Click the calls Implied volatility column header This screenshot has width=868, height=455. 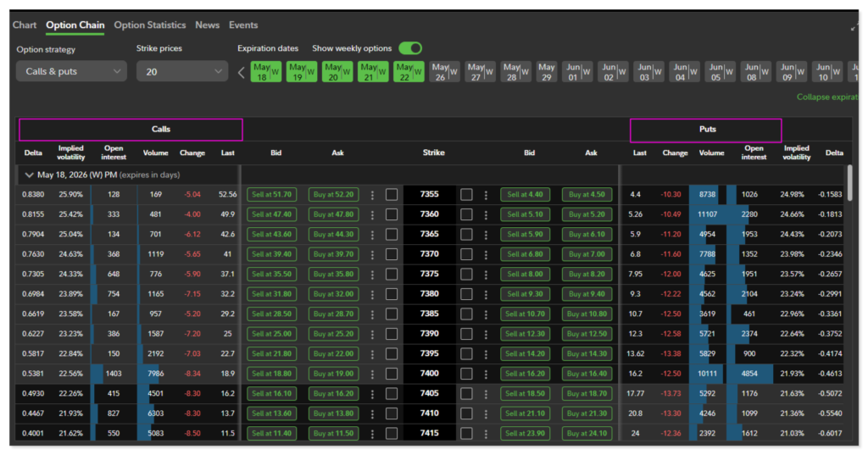(71, 153)
